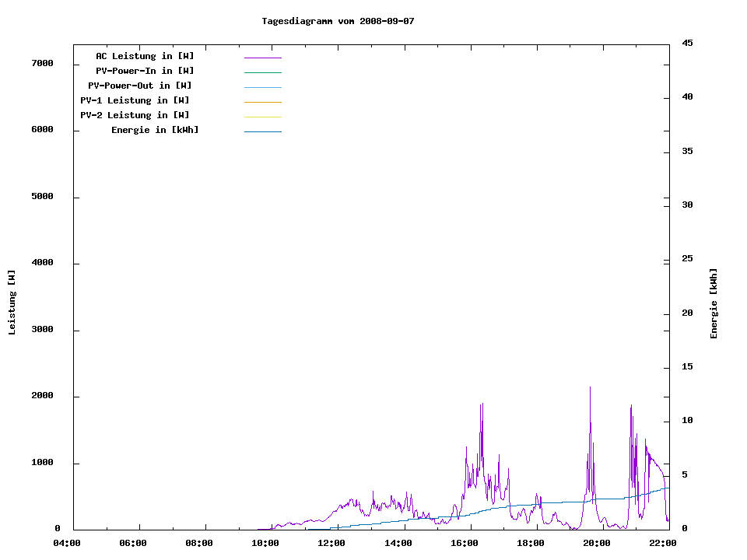Select the Energie in [kWh] legend label
Screen dimensions: 747x560
point(155,130)
